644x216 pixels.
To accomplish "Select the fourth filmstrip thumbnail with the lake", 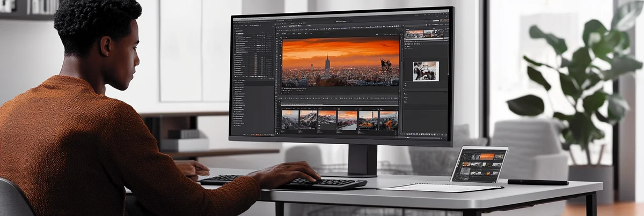I will (x=347, y=121).
